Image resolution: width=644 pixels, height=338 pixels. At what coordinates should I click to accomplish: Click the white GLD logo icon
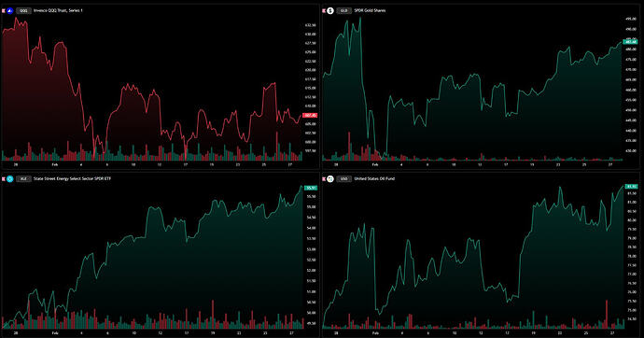click(x=330, y=10)
